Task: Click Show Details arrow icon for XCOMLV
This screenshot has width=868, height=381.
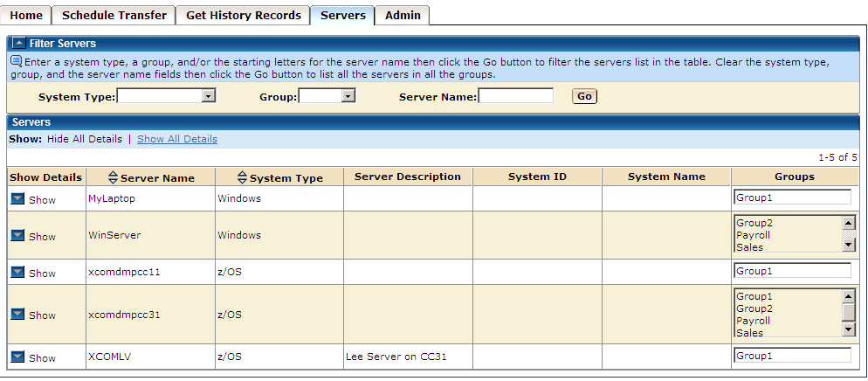Action: (18, 357)
